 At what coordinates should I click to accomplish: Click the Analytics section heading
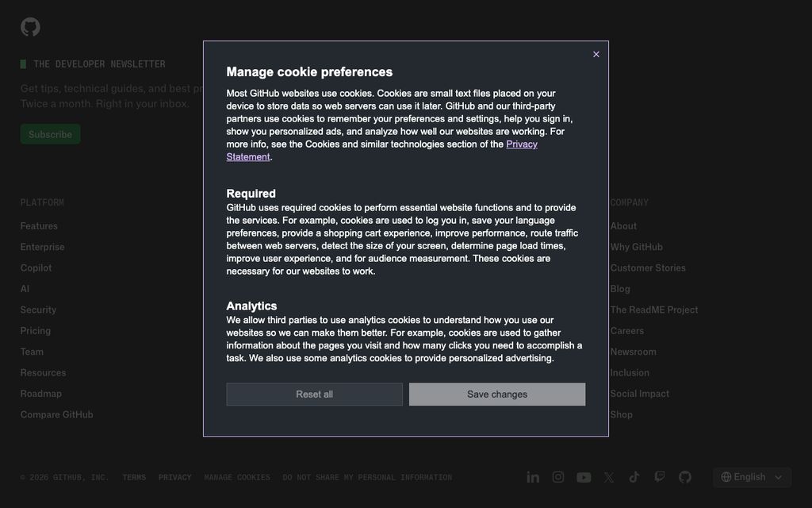point(251,306)
